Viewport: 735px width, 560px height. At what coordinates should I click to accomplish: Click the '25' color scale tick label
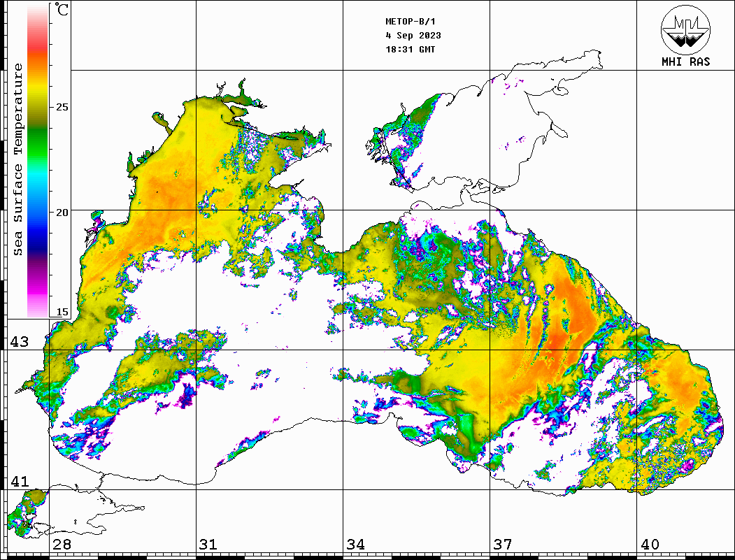point(62,107)
